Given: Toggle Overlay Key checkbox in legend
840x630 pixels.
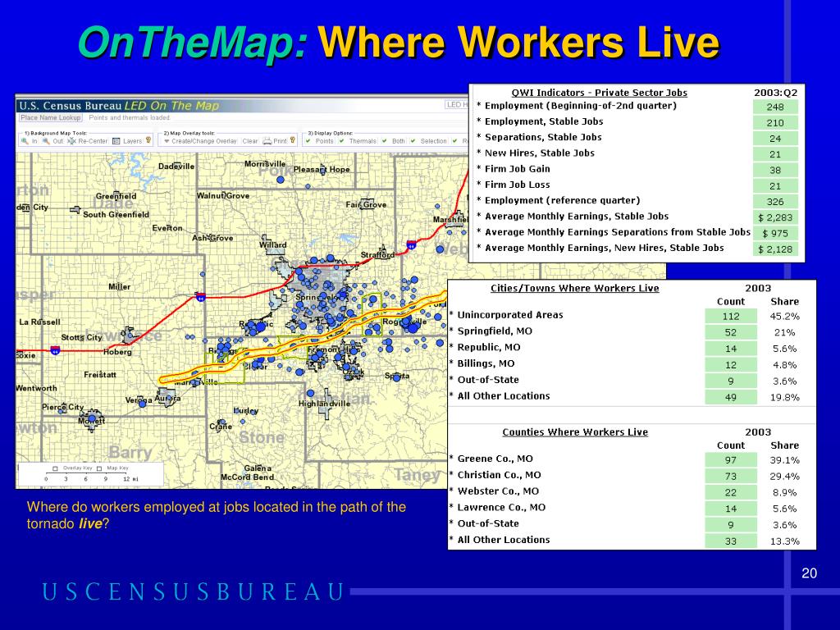Looking at the screenshot, I should click(x=55, y=468).
